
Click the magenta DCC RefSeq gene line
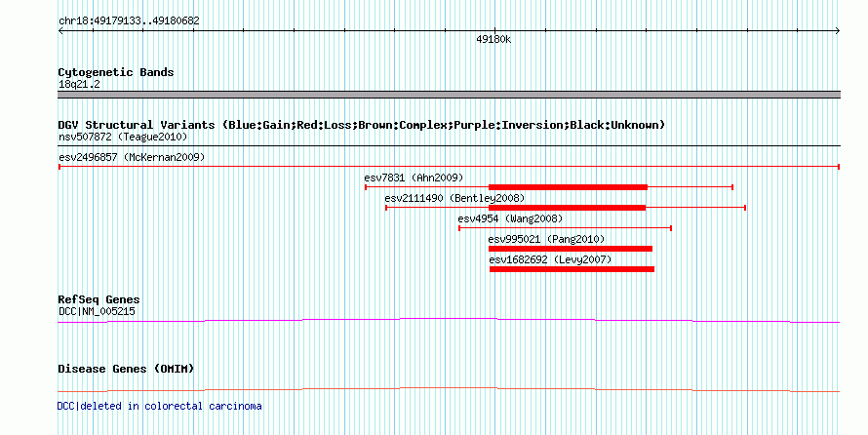449,321
